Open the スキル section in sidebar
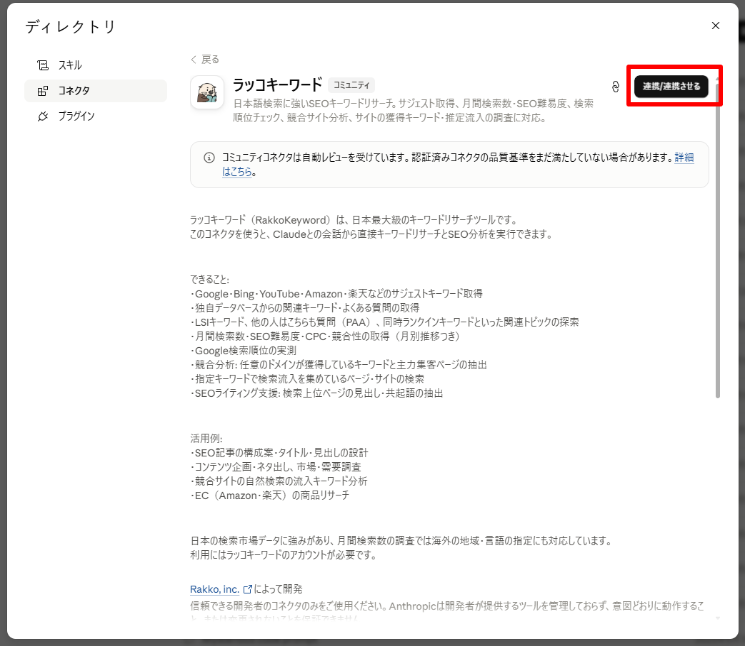Screen dimensions: 745x646 (x=96, y=65)
